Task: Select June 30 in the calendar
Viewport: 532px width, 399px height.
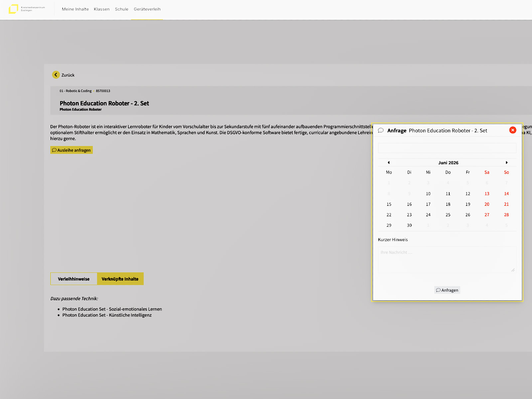Action: click(409, 225)
